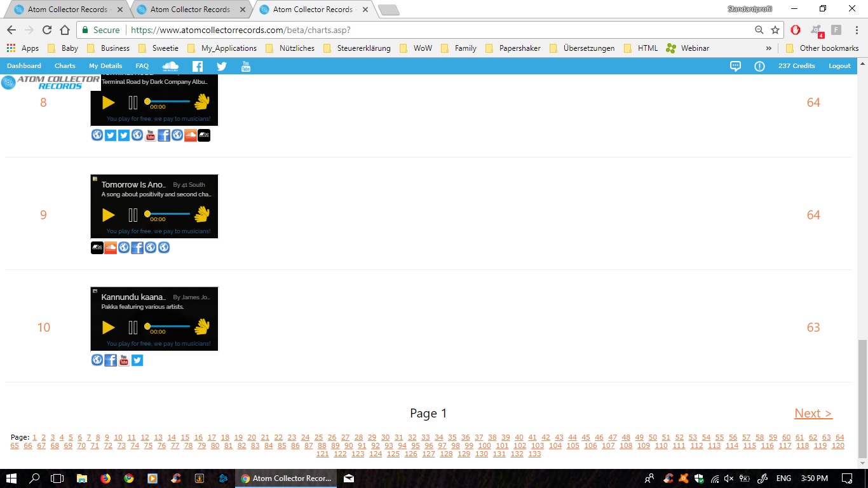
Task: Jump to chart page 64
Action: tap(840, 437)
